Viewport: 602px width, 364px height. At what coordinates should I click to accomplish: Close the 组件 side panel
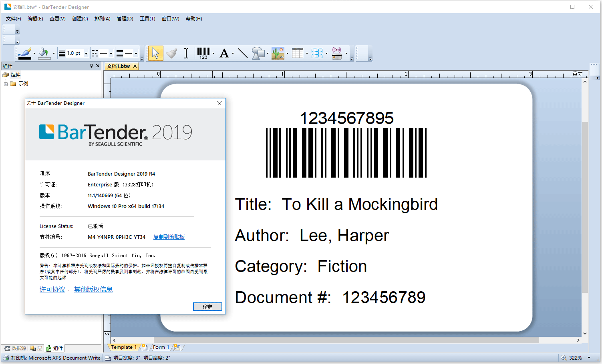(x=98, y=66)
